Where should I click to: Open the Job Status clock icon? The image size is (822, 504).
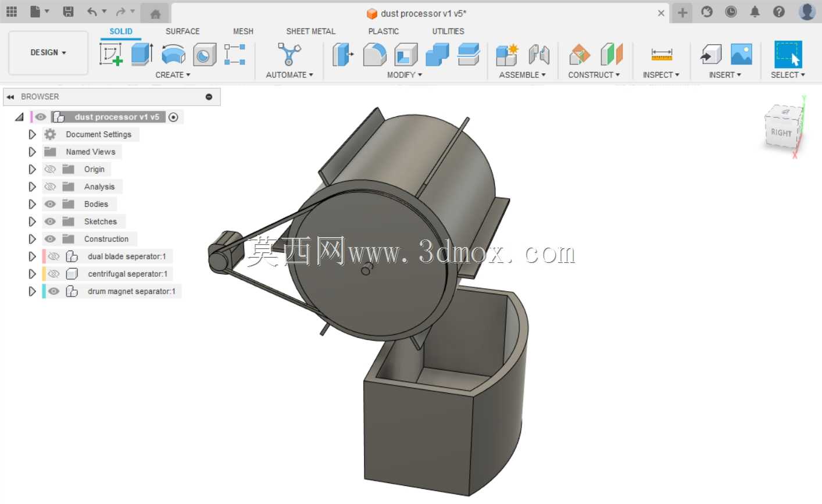coord(731,12)
